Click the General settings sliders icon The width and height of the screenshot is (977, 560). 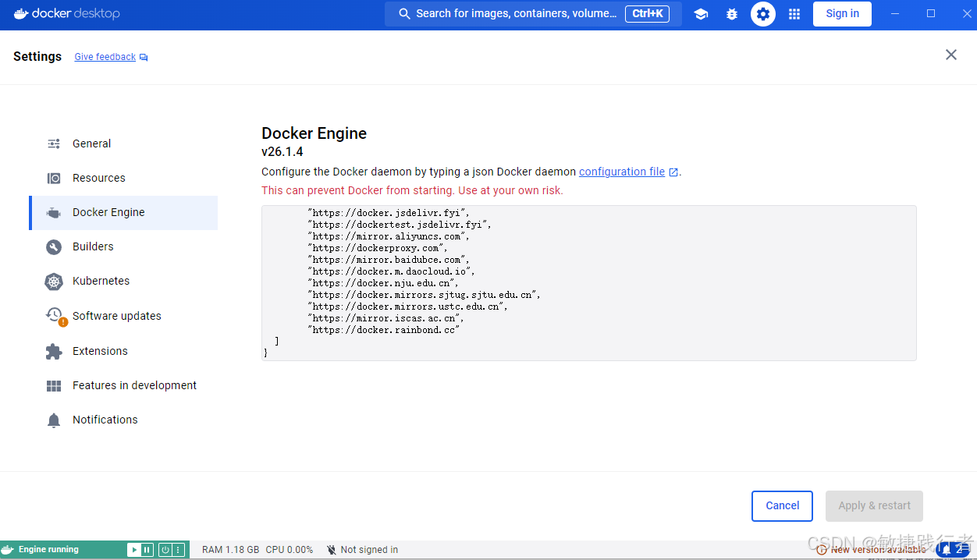pyautogui.click(x=54, y=144)
